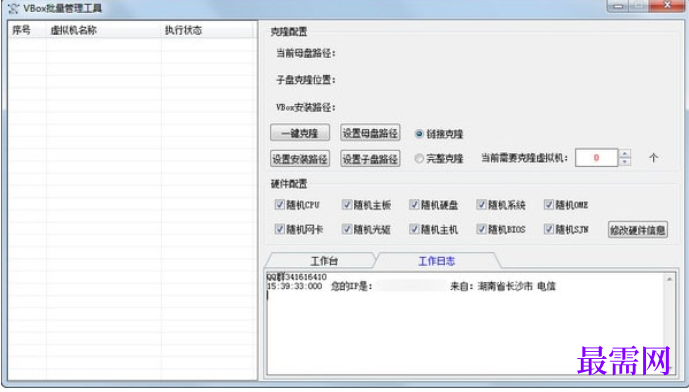The image size is (689, 392).
Task: Click 设置安装路径 button
Action: tap(300, 159)
